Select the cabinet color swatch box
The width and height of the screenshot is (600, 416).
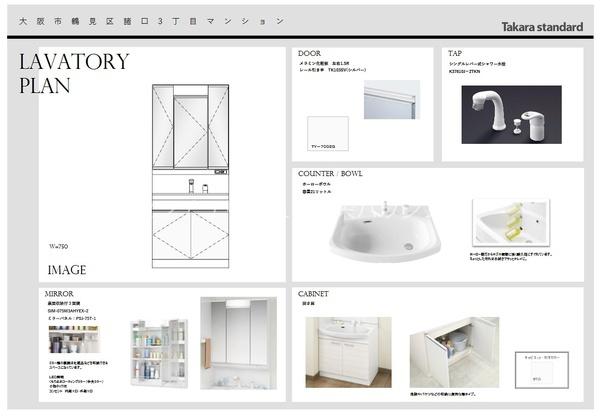coord(542,370)
